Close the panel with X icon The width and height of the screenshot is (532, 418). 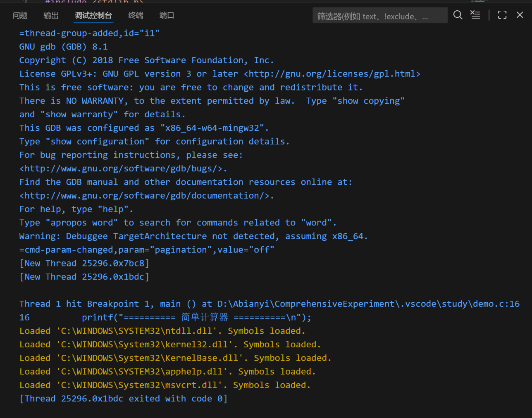(520, 15)
